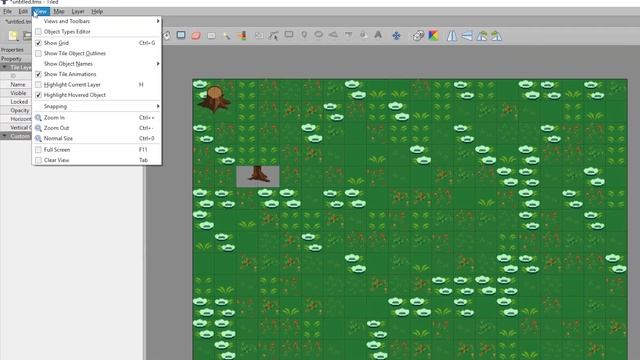The height and width of the screenshot is (360, 640).
Task: Open the Map menu
Action: point(59,11)
